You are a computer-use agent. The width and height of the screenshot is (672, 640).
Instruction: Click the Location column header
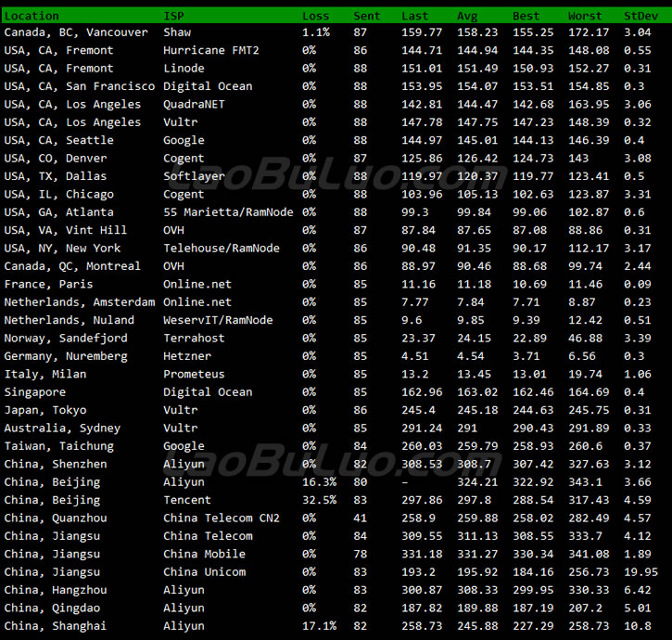[x=32, y=17]
